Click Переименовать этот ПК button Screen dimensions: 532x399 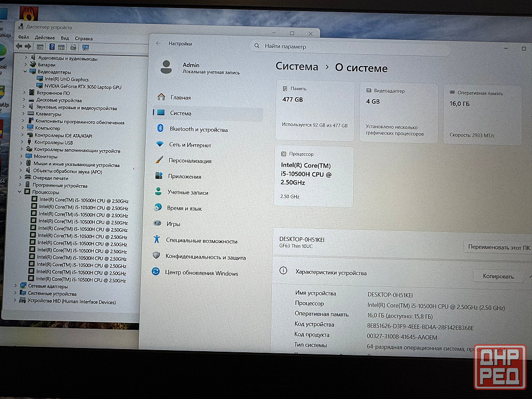[497, 247]
